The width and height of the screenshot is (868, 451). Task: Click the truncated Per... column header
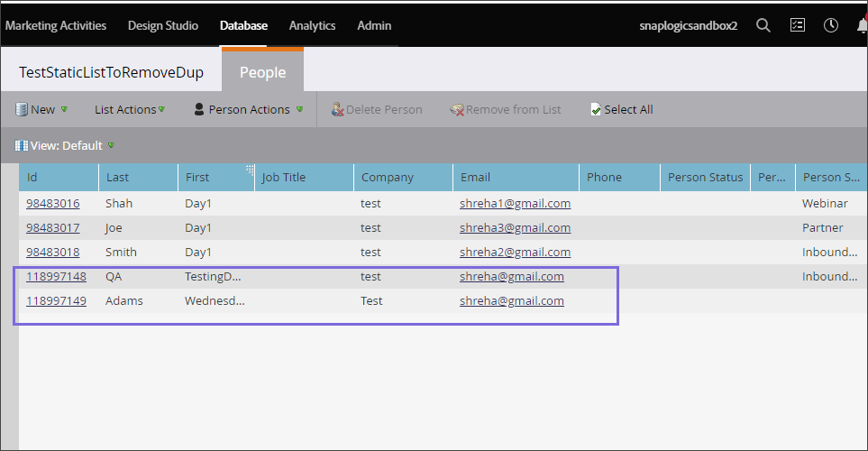click(x=772, y=178)
